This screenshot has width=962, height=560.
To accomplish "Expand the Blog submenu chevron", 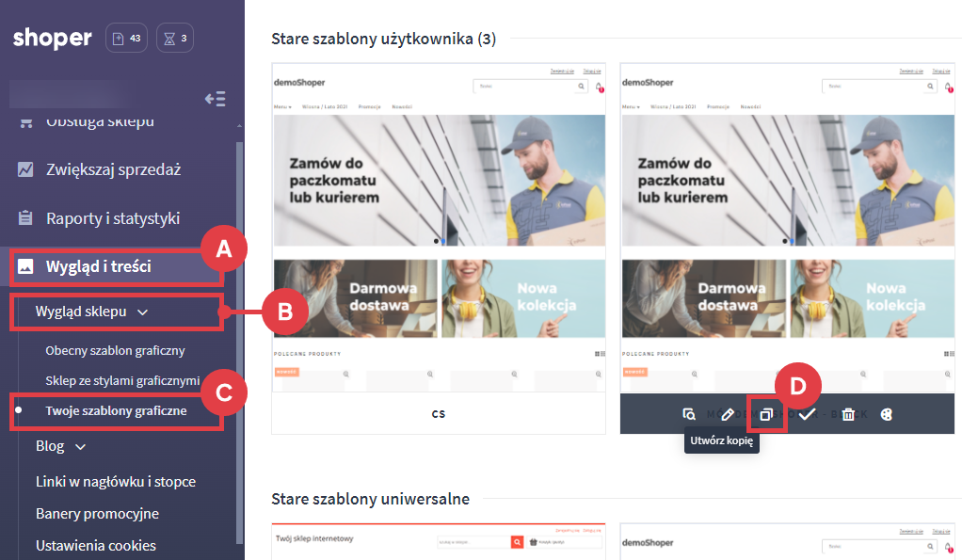I will (80, 447).
